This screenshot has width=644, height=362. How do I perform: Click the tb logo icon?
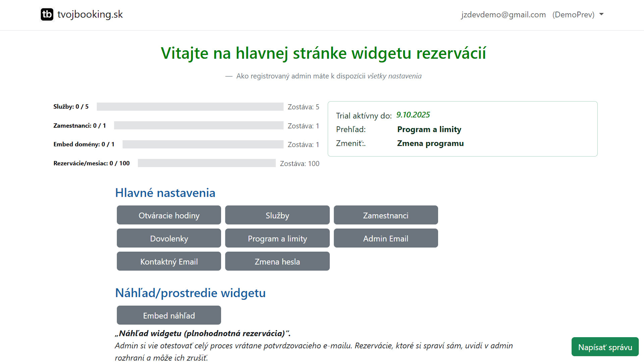click(47, 14)
